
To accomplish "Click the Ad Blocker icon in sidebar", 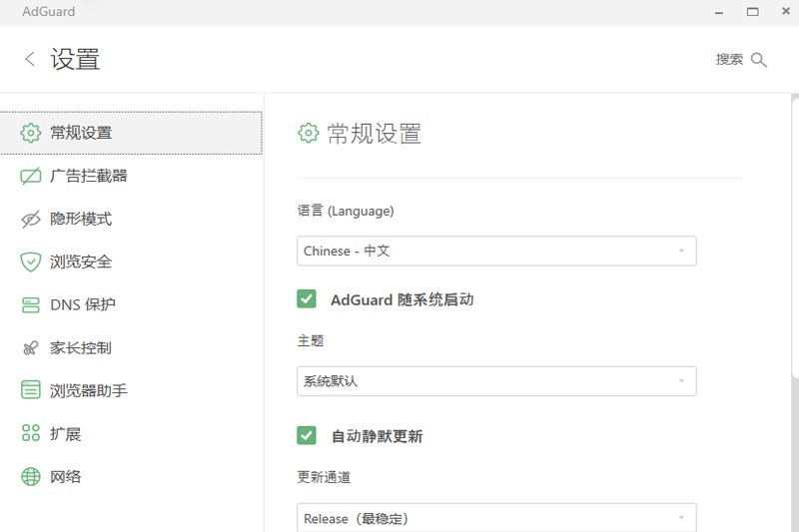I will click(31, 176).
